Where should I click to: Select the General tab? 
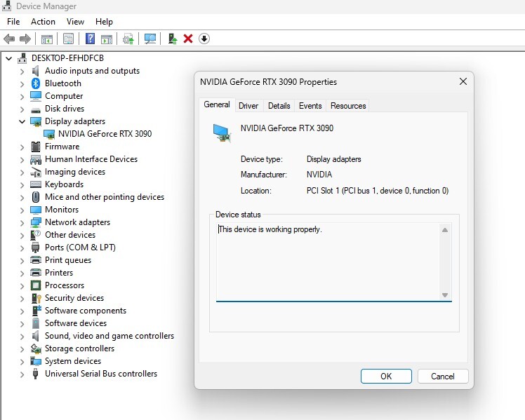point(217,104)
